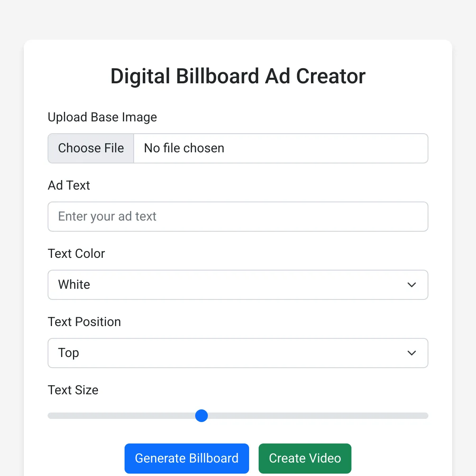Click the minimum end of Text Size track
Viewport: 476px width, 476px height.
coord(51,416)
